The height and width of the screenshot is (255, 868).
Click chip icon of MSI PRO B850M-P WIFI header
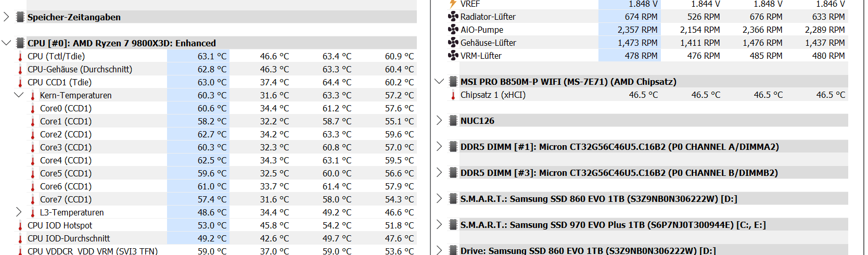(453, 81)
